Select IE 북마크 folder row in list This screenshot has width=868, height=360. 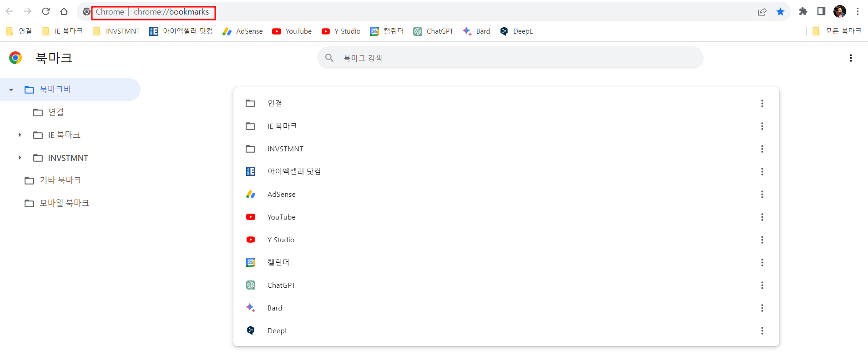[506, 126]
